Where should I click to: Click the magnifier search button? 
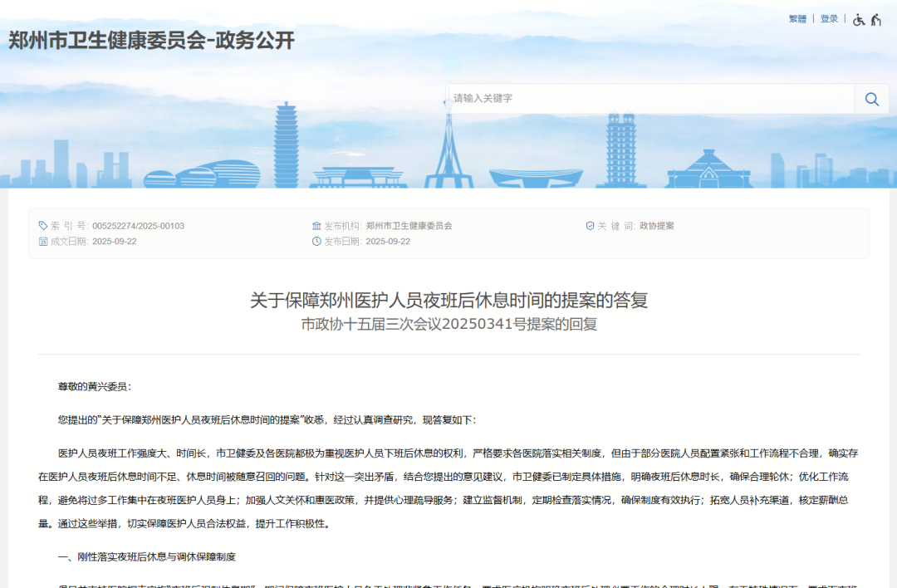(x=872, y=98)
